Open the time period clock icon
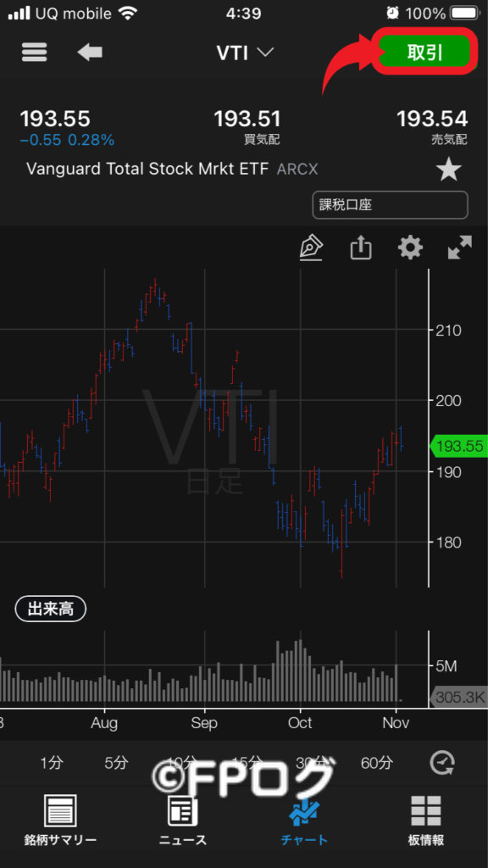This screenshot has height=868, width=488. pyautogui.click(x=442, y=763)
